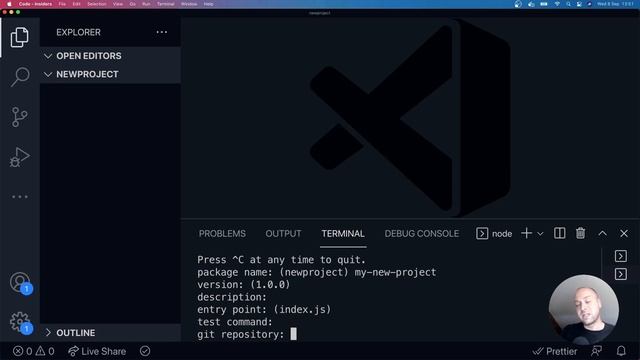Create a new terminal with plus icon

coord(527,233)
